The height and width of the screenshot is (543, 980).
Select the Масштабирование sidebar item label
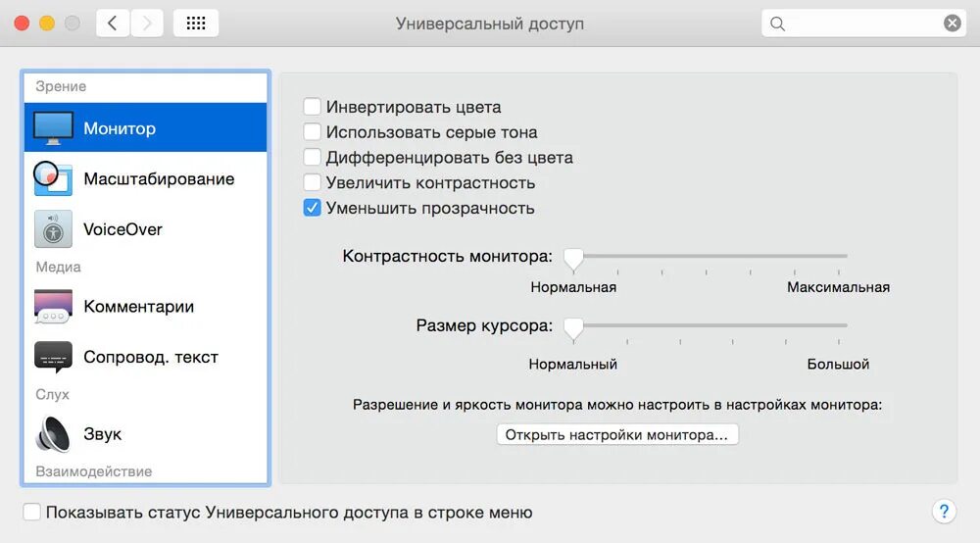159,178
